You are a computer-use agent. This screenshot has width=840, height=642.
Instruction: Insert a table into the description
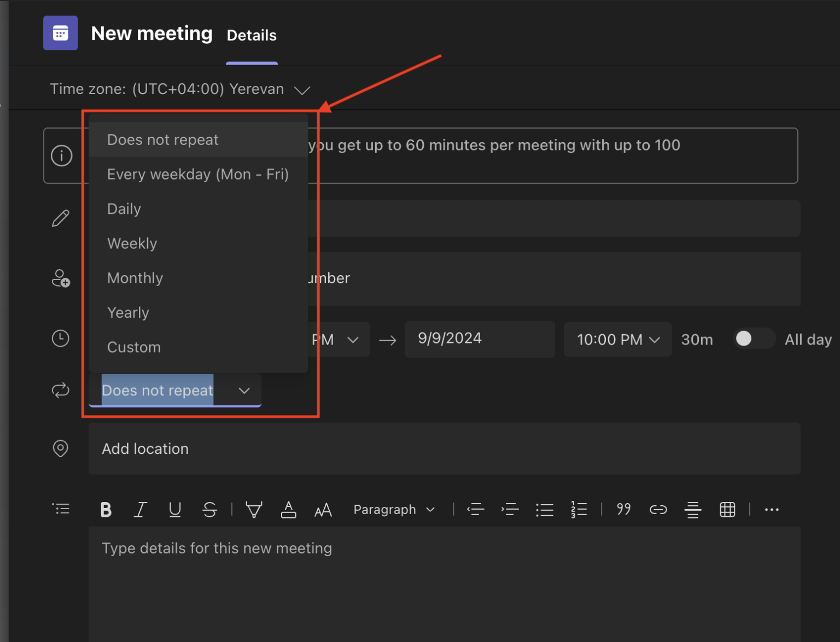point(727,509)
